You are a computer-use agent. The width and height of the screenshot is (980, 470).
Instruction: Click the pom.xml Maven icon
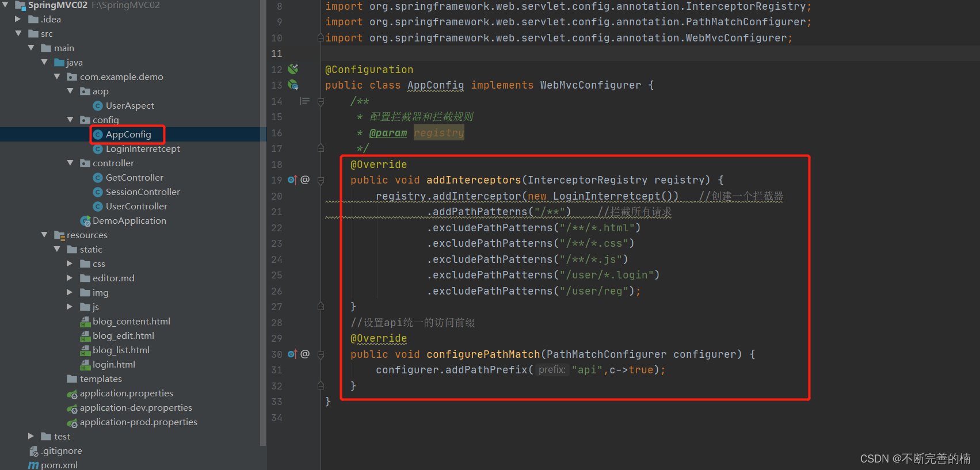pos(33,465)
